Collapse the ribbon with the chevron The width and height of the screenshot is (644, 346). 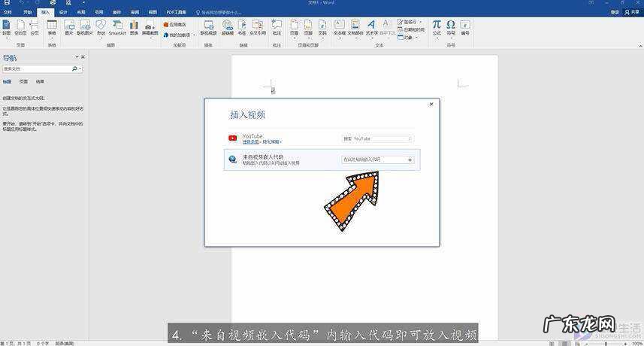point(640,46)
